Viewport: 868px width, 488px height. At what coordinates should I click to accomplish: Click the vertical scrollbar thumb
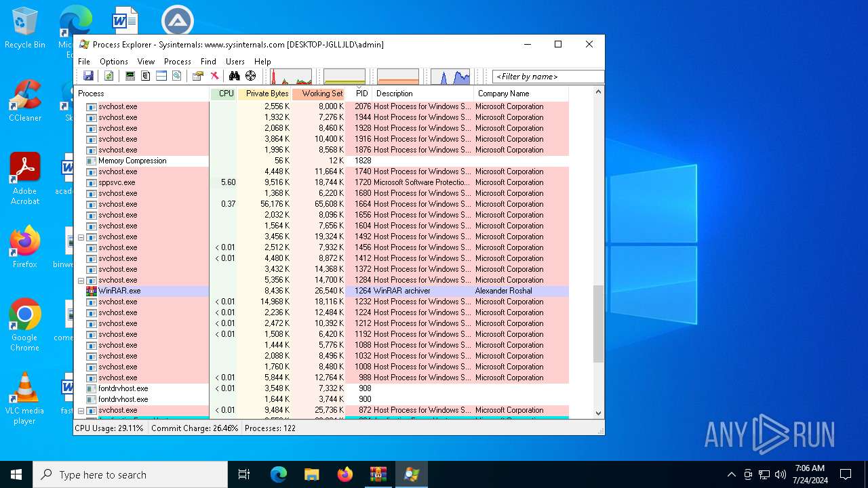click(598, 324)
